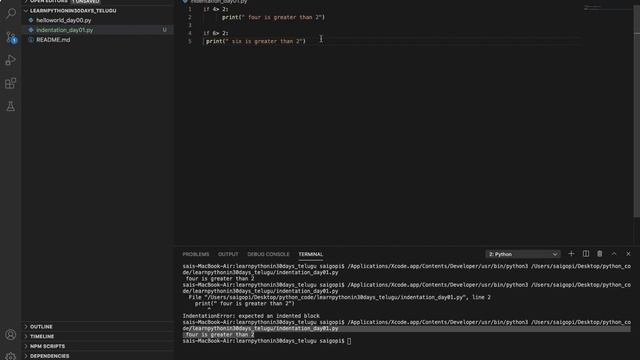The height and width of the screenshot is (360, 640).
Task: Click the terminal prompt input line
Action: click(267, 341)
